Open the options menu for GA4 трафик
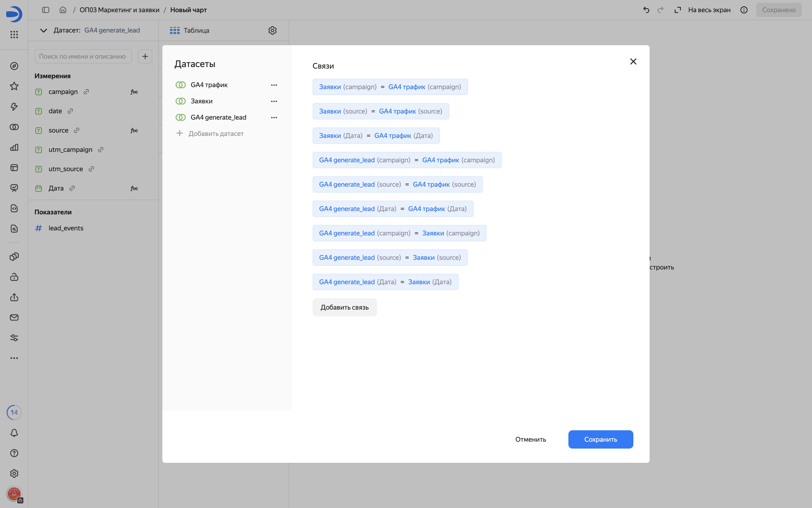 [x=274, y=85]
